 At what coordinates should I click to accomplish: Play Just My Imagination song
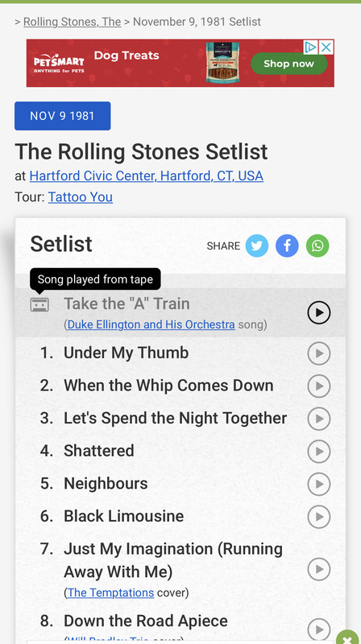point(319,569)
